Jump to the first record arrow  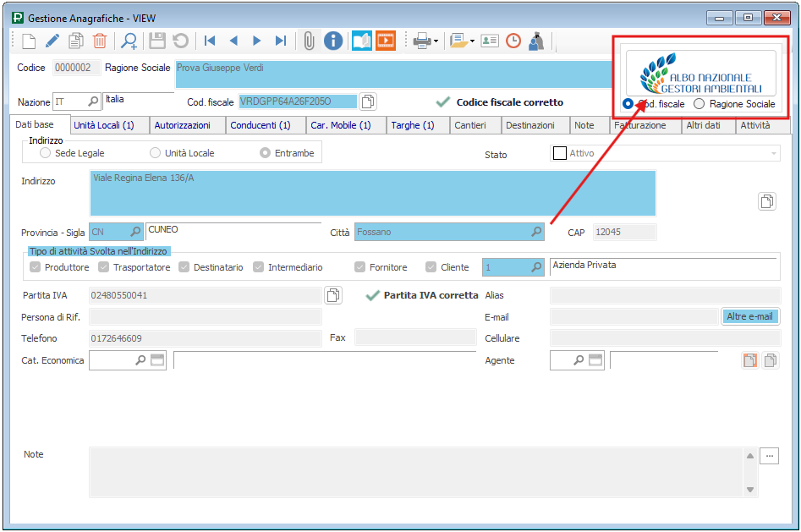coord(210,41)
